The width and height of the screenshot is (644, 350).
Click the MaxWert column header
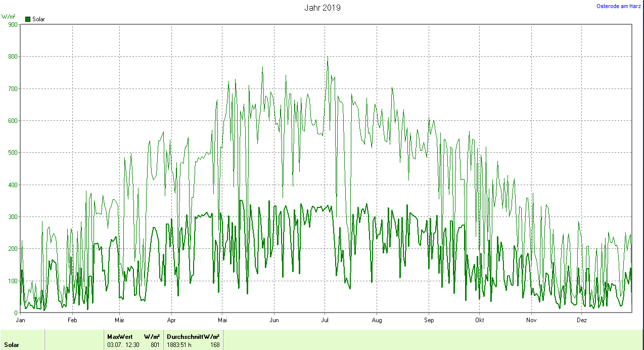pos(119,337)
